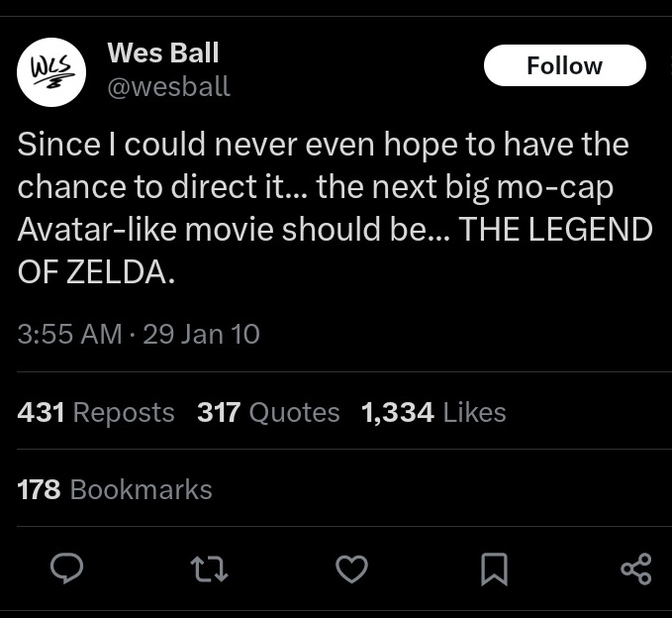
Task: Click the reply speech bubble icon
Action: click(x=65, y=568)
